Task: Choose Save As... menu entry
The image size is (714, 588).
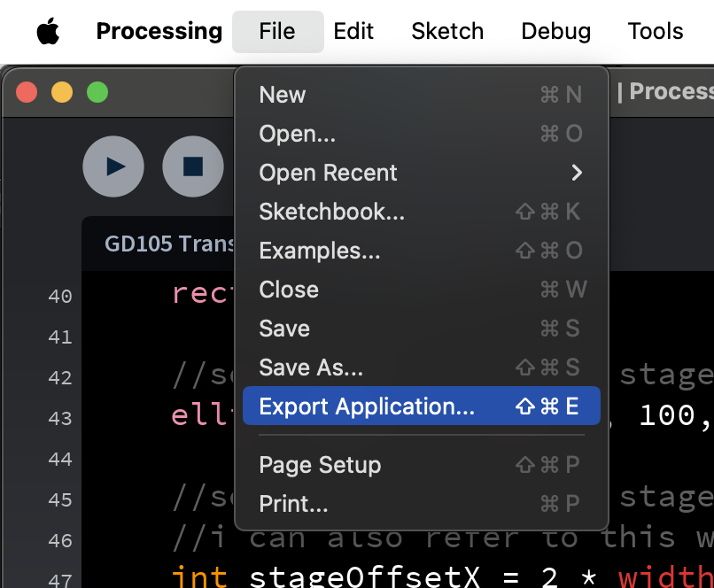Action: tap(422, 367)
